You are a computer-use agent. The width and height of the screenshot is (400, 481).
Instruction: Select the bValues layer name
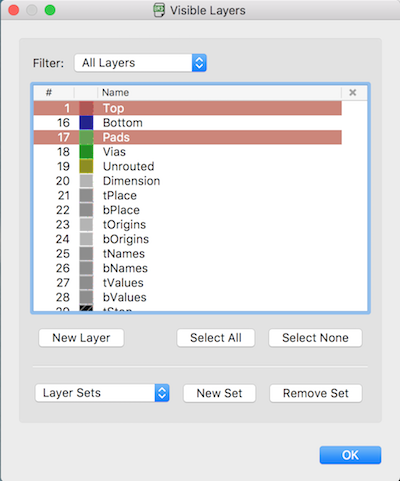pyautogui.click(x=125, y=297)
